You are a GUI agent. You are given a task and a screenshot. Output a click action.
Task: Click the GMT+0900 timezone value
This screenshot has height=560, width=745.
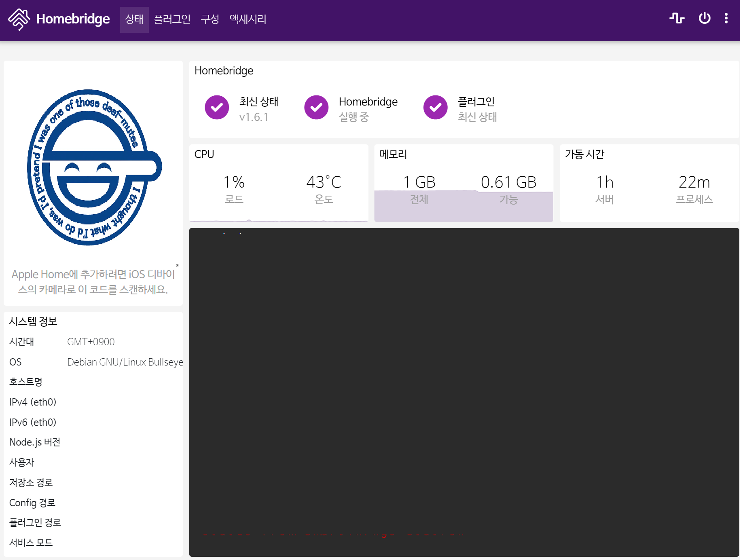click(91, 342)
